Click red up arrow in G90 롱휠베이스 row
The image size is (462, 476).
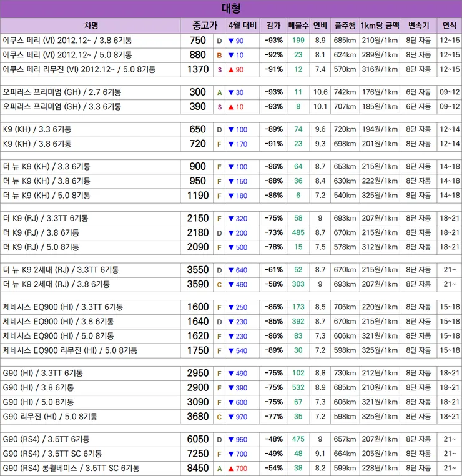(x=231, y=469)
